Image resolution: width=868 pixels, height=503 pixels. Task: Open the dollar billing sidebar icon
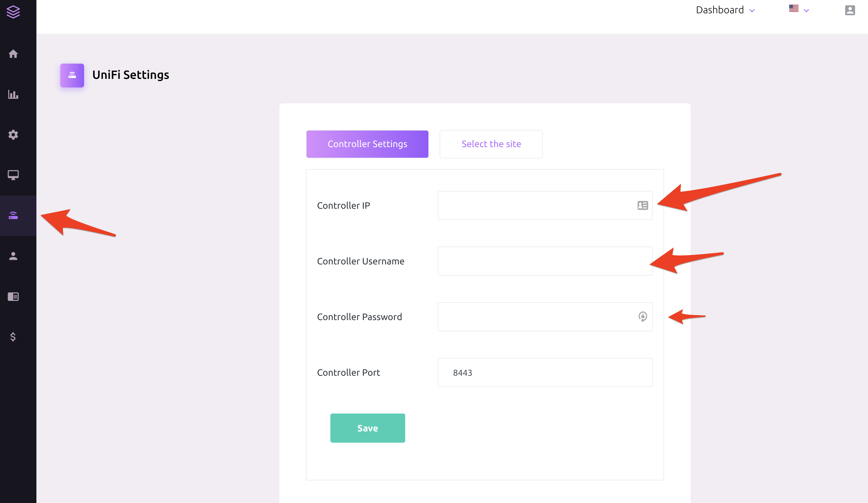[13, 336]
